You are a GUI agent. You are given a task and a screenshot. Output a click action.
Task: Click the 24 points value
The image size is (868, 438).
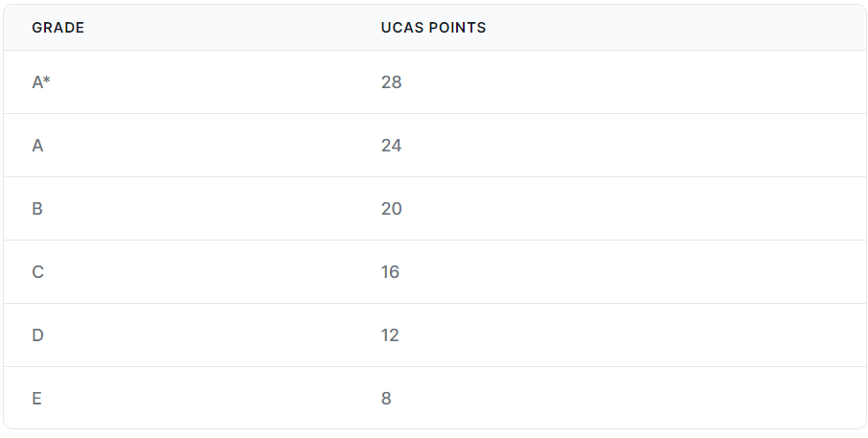392,146
